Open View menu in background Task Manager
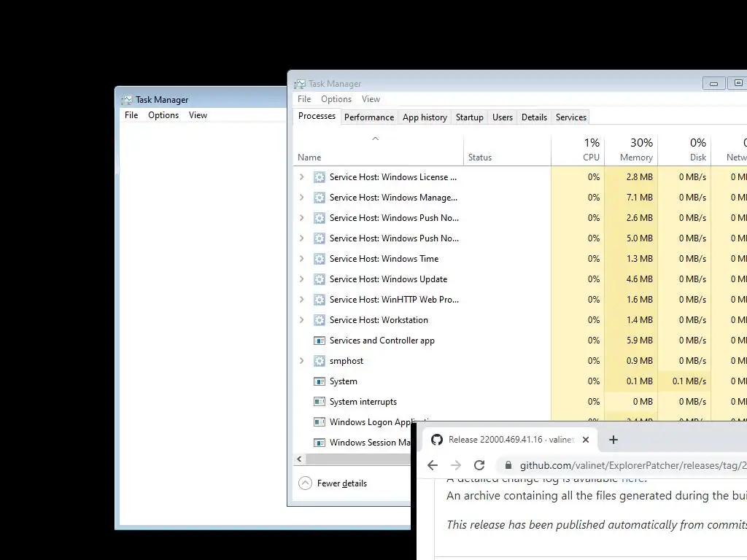 (198, 115)
